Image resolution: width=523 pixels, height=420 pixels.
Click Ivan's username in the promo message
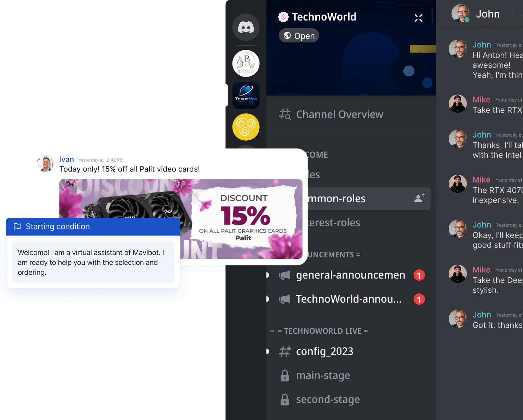[x=67, y=159]
